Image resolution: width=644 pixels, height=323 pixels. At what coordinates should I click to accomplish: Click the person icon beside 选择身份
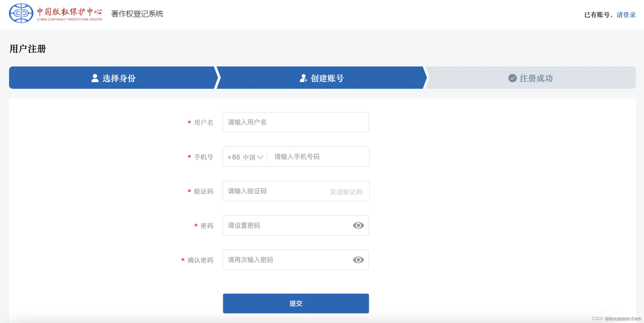tap(95, 78)
